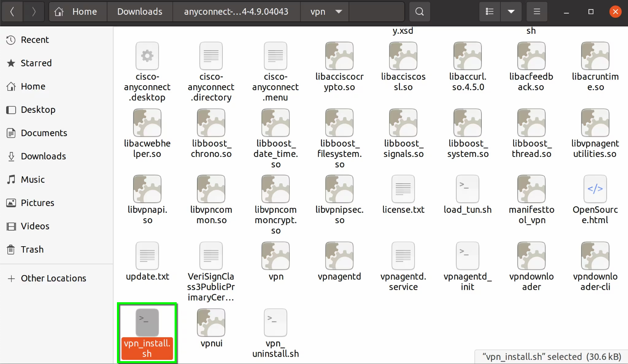This screenshot has width=628, height=364.
Task: Show Starred files in the sidebar
Action: coord(36,63)
